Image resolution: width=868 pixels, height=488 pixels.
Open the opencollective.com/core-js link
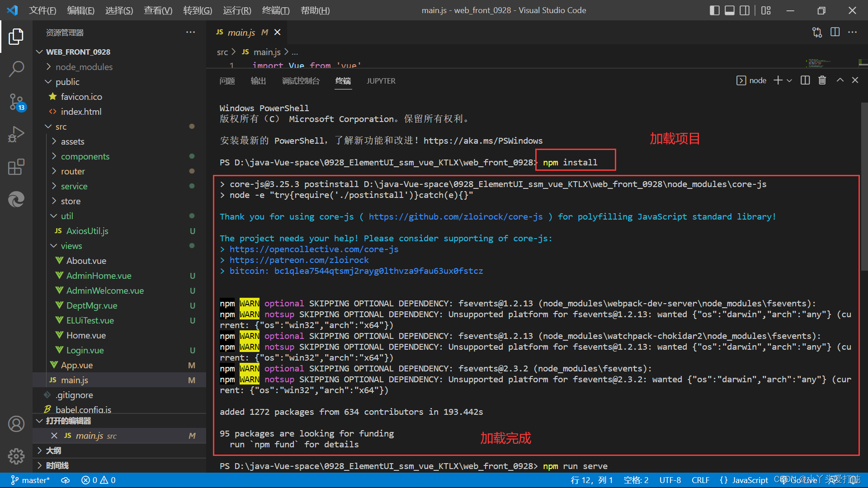(x=314, y=249)
